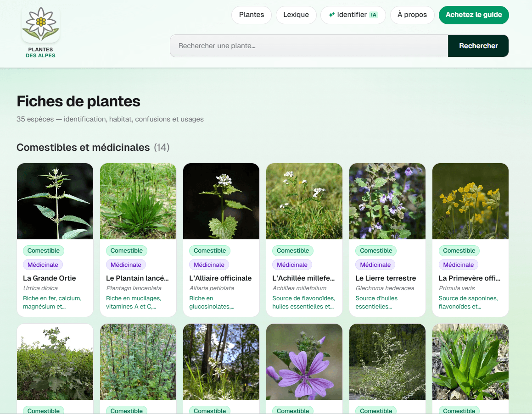Click the 35 espèces subtitle
Image resolution: width=532 pixels, height=414 pixels.
coord(110,119)
